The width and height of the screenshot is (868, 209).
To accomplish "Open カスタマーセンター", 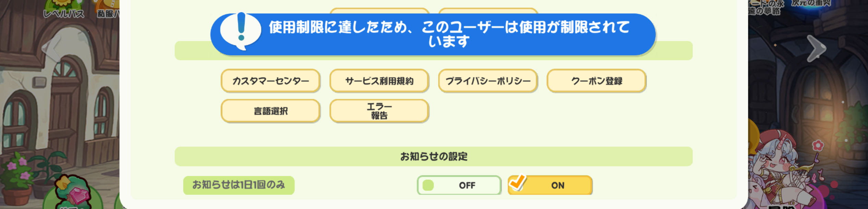I will (x=270, y=81).
